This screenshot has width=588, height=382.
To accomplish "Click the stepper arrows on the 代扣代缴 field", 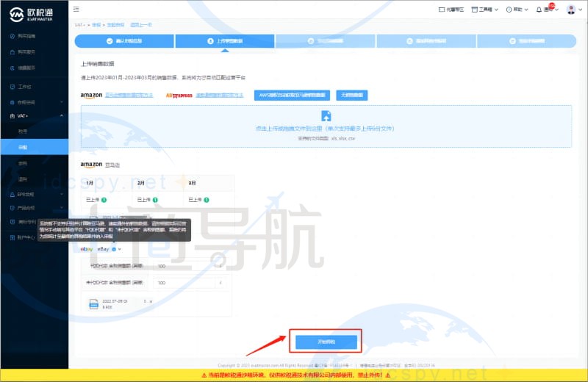I will [x=220, y=266].
